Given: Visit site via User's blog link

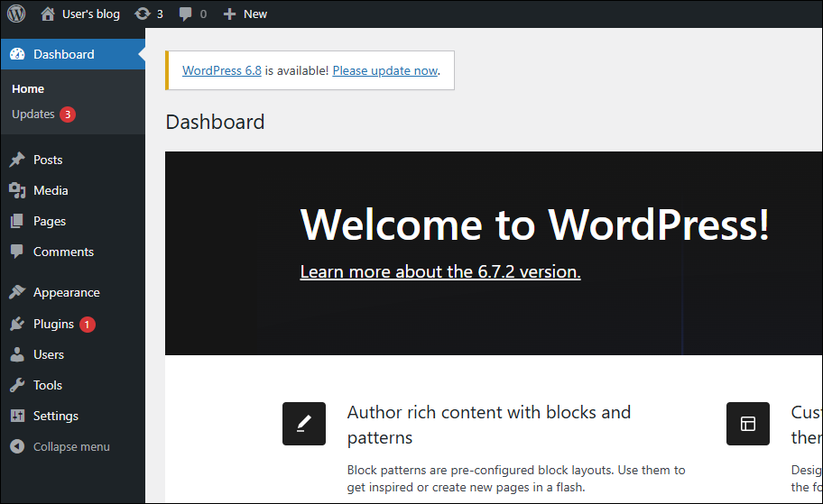Looking at the screenshot, I should click(x=91, y=14).
